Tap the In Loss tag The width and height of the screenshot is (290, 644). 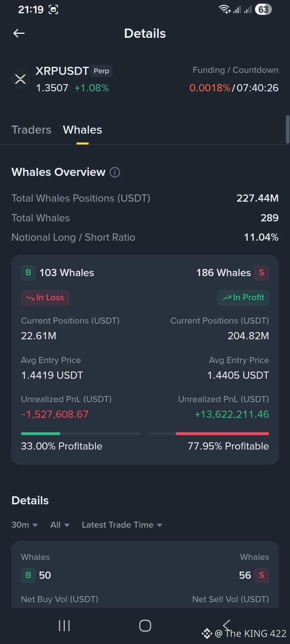click(x=45, y=297)
